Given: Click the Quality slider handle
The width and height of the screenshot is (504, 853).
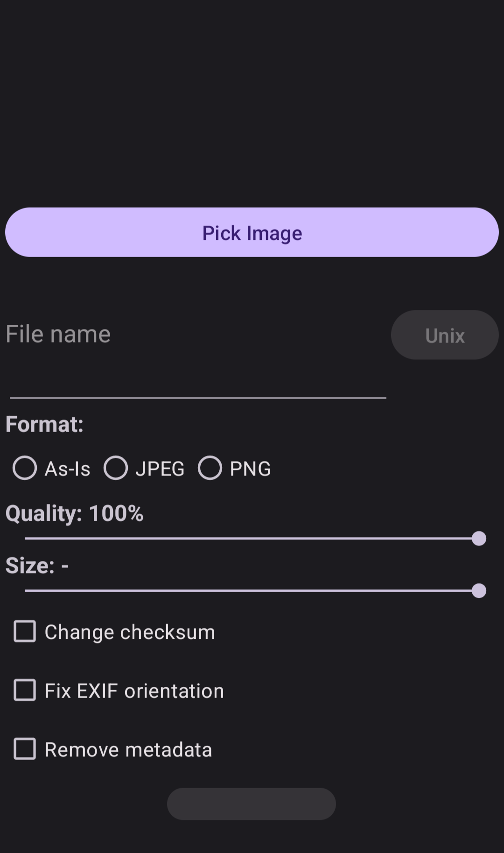Looking at the screenshot, I should [479, 538].
